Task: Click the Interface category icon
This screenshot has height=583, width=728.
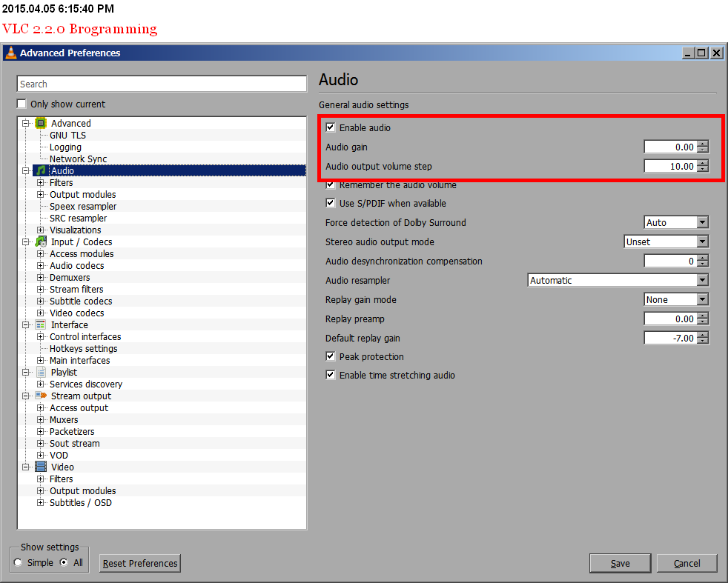Action: click(41, 324)
